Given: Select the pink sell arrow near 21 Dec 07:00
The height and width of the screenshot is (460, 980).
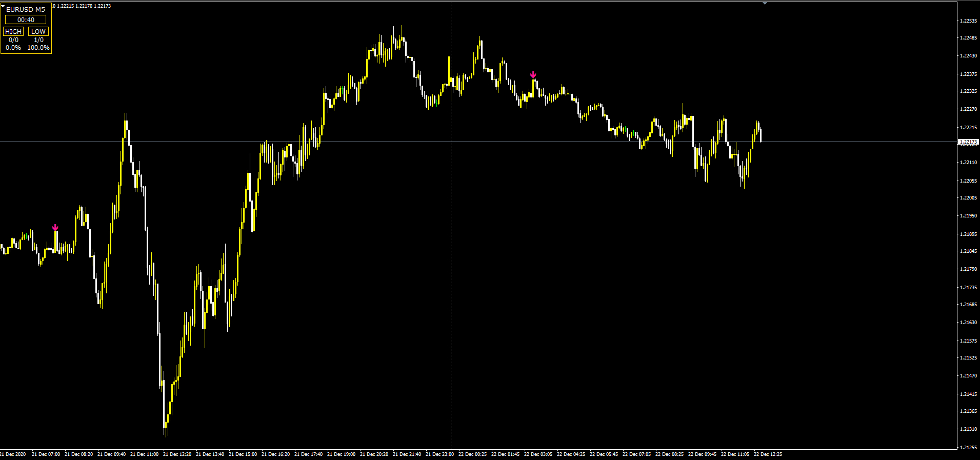Looking at the screenshot, I should click(55, 227).
